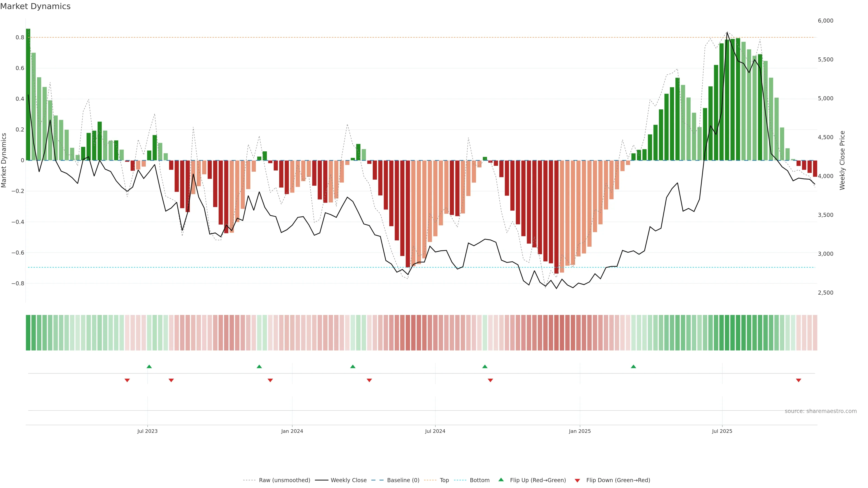
Task: Click the green flip-up triangle nearest Jul 2023
Action: pyautogui.click(x=149, y=366)
